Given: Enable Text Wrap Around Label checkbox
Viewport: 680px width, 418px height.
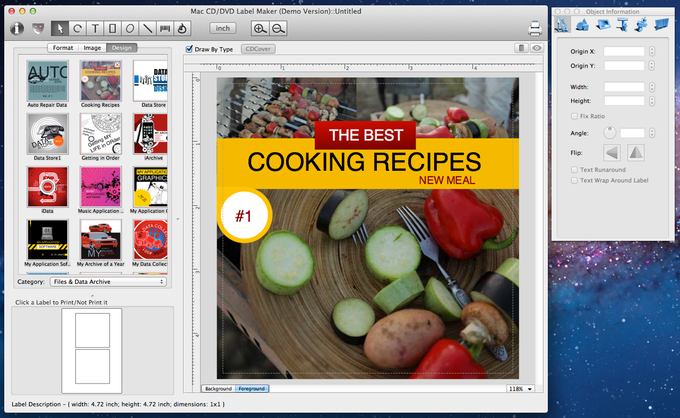Looking at the screenshot, I should [x=574, y=180].
